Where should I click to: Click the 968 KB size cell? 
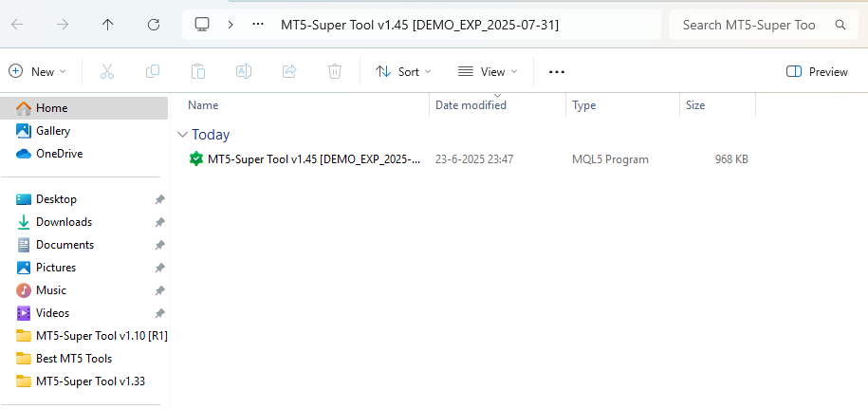click(731, 159)
